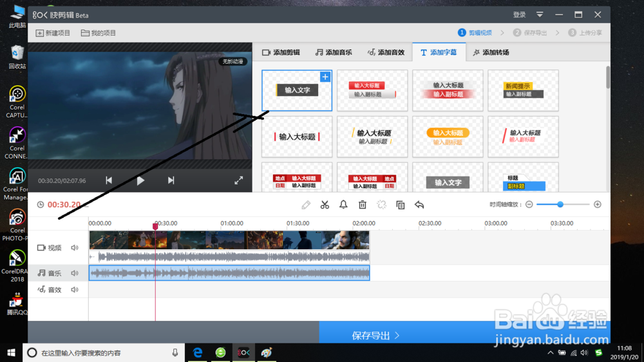This screenshot has height=362, width=644.
Task: Choose the orange pill 输入大标题 template
Action: (x=448, y=137)
